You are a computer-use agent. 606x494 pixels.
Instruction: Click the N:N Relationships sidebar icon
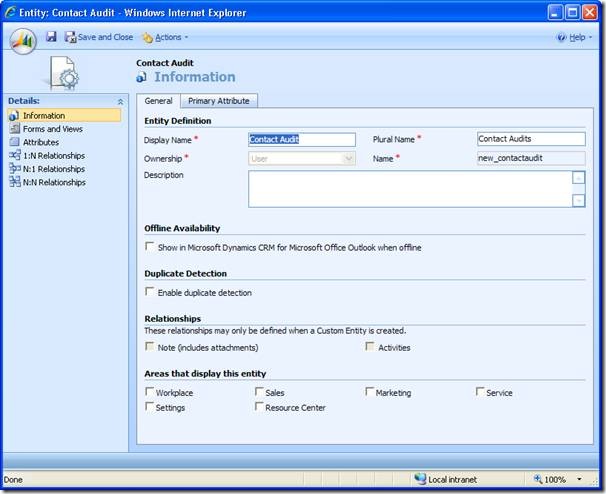click(14, 182)
